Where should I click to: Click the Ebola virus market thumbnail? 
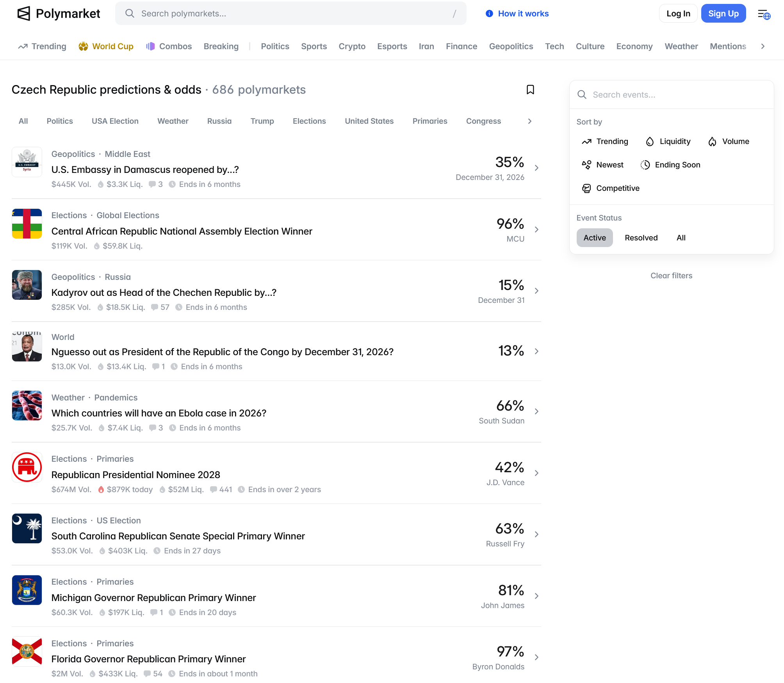pos(27,406)
